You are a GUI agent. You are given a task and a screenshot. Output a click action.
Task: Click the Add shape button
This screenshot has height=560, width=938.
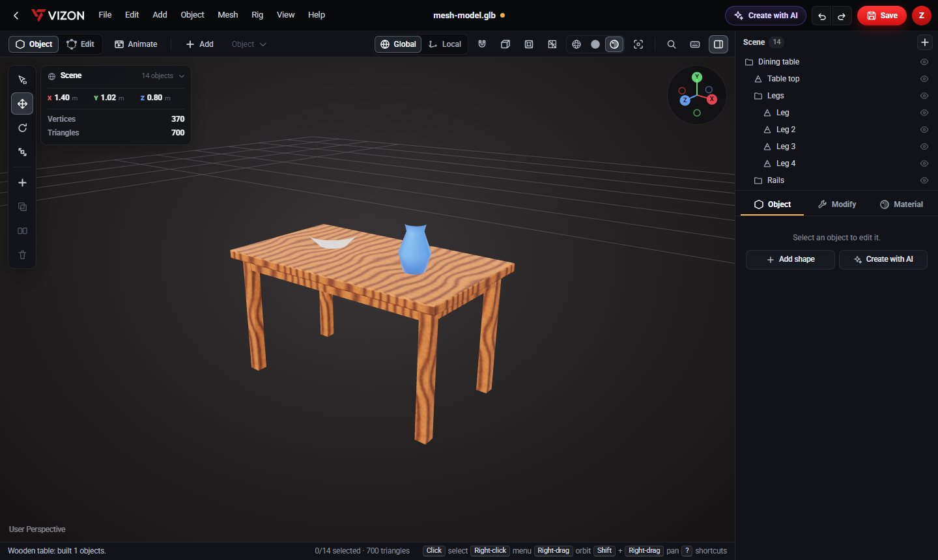pos(790,259)
